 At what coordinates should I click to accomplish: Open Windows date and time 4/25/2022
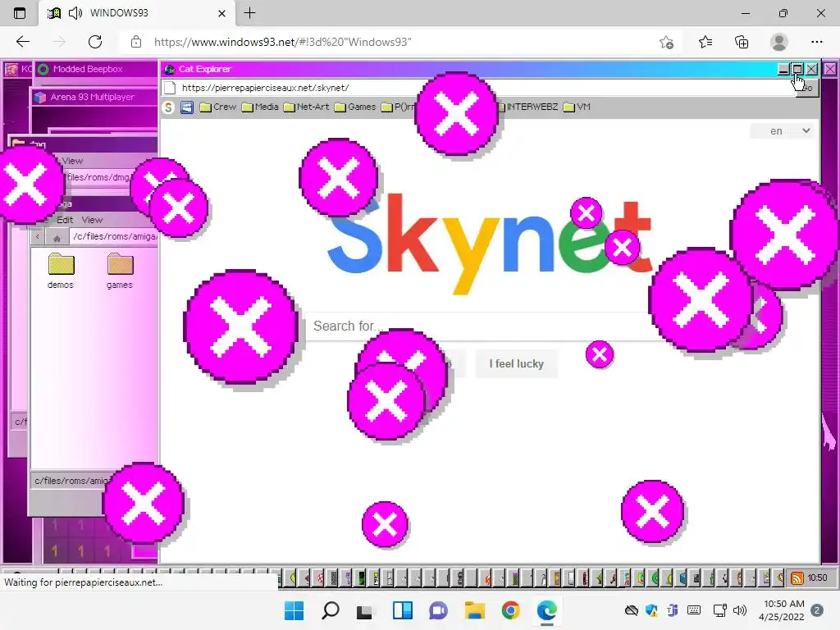tap(782, 610)
